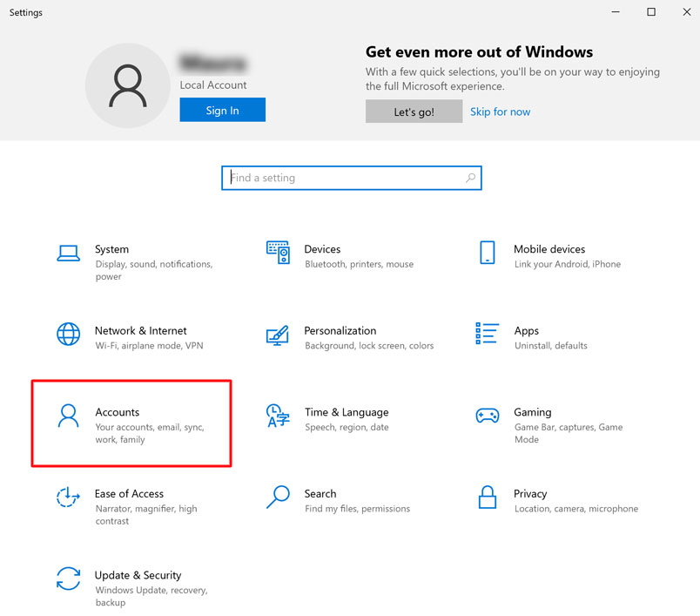
Task: Open the Ease of Access icon
Action: 68,498
